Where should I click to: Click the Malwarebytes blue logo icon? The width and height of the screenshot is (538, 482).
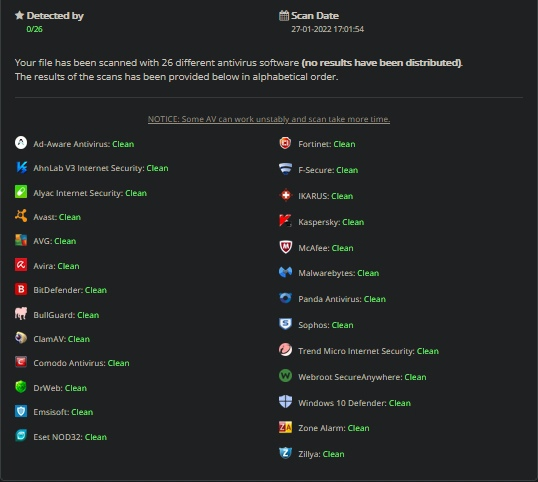coord(285,272)
